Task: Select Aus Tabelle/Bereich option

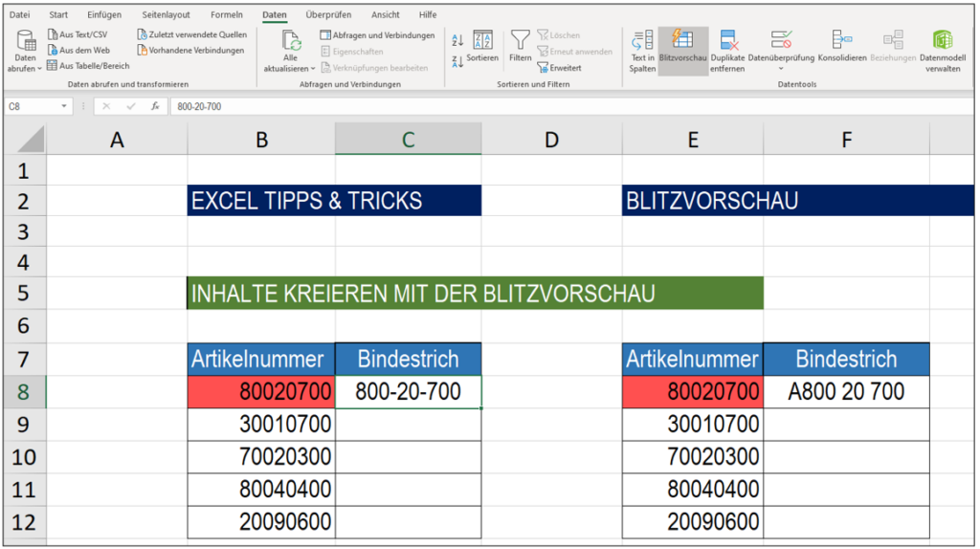Action: 88,66
